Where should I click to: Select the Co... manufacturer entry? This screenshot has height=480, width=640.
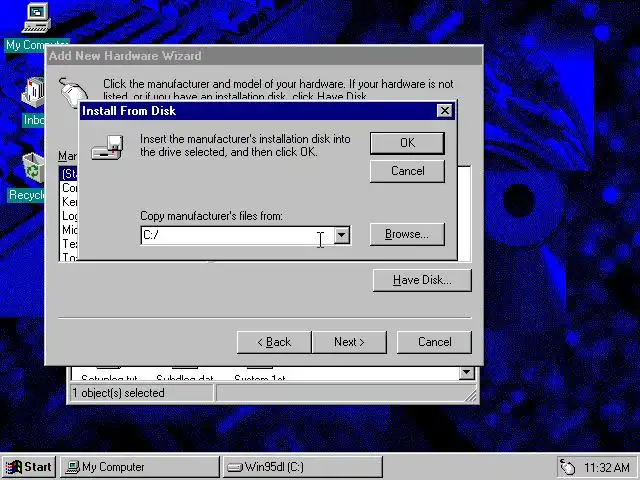tap(69, 188)
